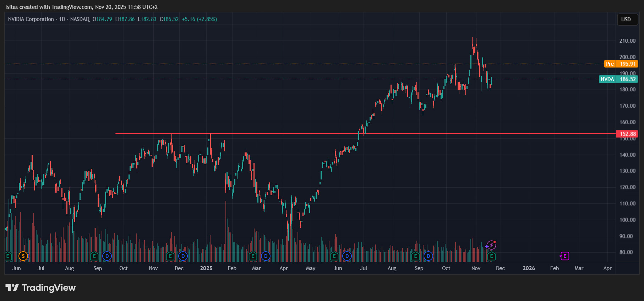Click the dividend D marker near June 2025
Viewport: 644px width, 301px height.
click(x=347, y=256)
